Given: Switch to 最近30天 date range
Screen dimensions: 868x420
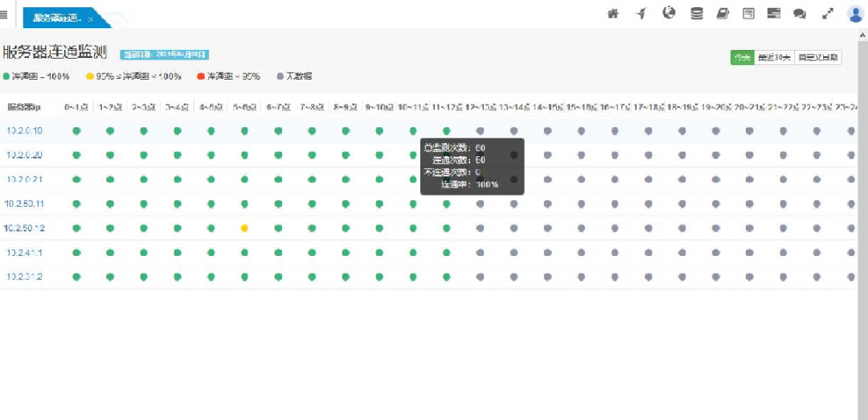Looking at the screenshot, I should tap(774, 57).
